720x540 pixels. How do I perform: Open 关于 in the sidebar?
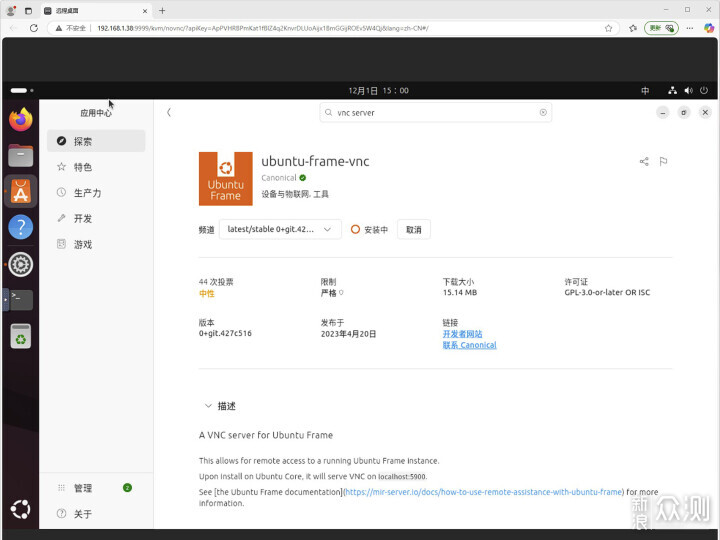point(96,514)
